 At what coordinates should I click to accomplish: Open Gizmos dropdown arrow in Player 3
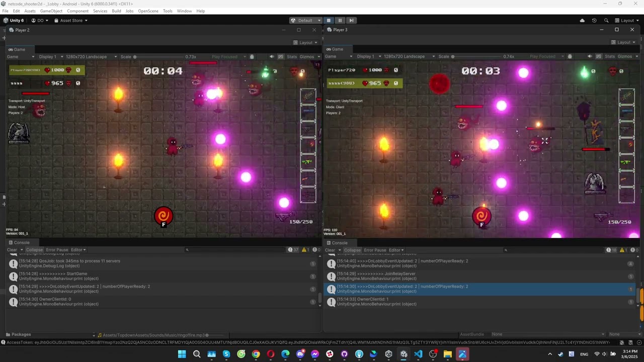(x=636, y=56)
